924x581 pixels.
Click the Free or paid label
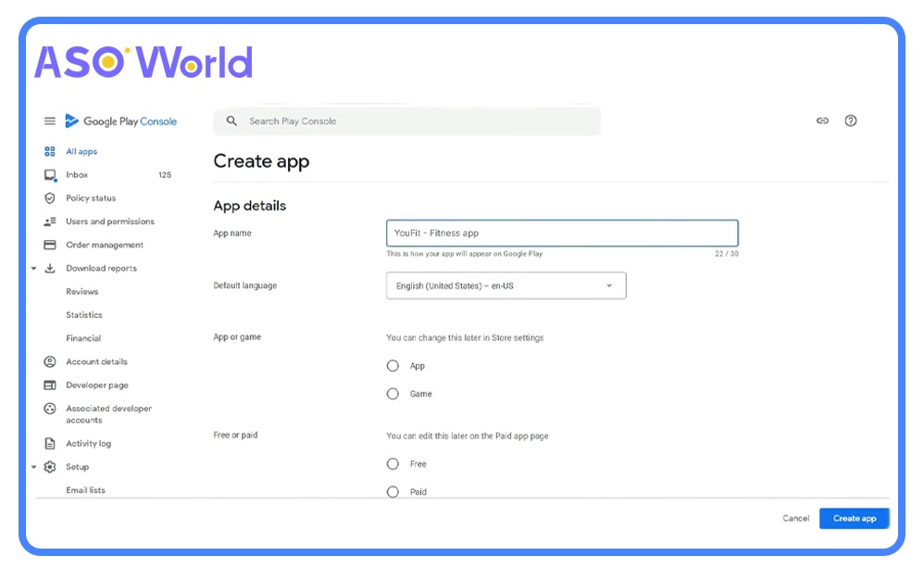235,435
